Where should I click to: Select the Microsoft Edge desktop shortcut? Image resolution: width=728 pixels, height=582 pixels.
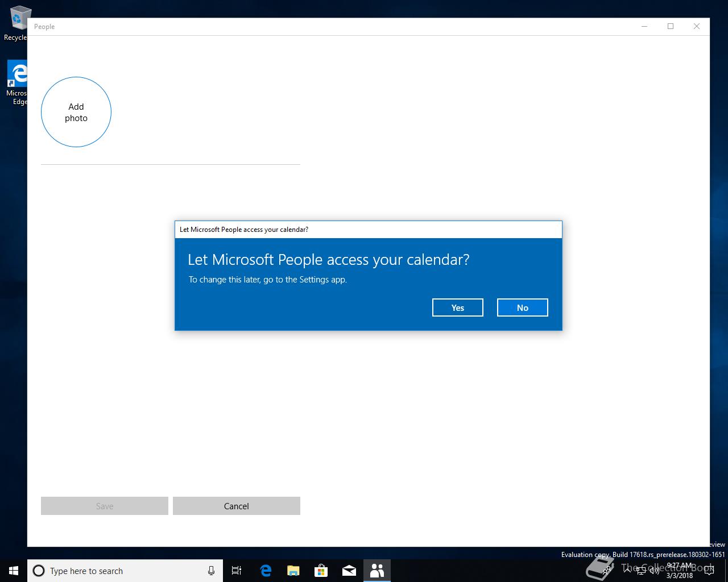pyautogui.click(x=17, y=83)
